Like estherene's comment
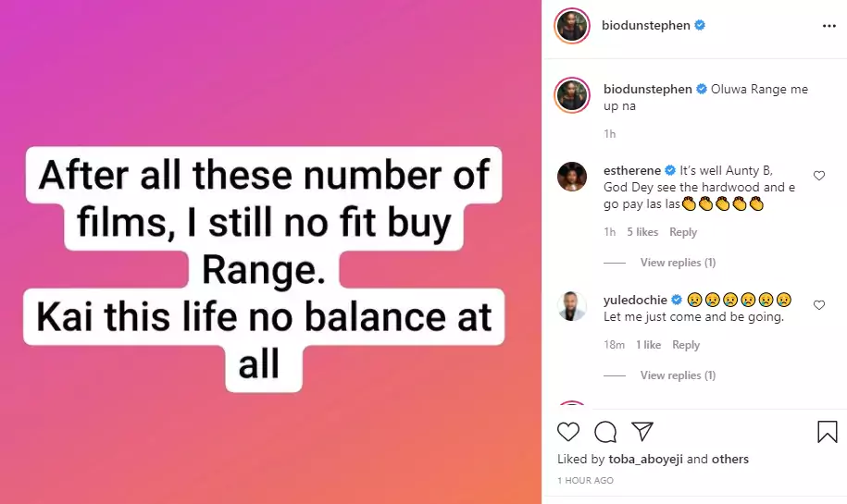Viewport: 847px width, 504px height. (819, 176)
